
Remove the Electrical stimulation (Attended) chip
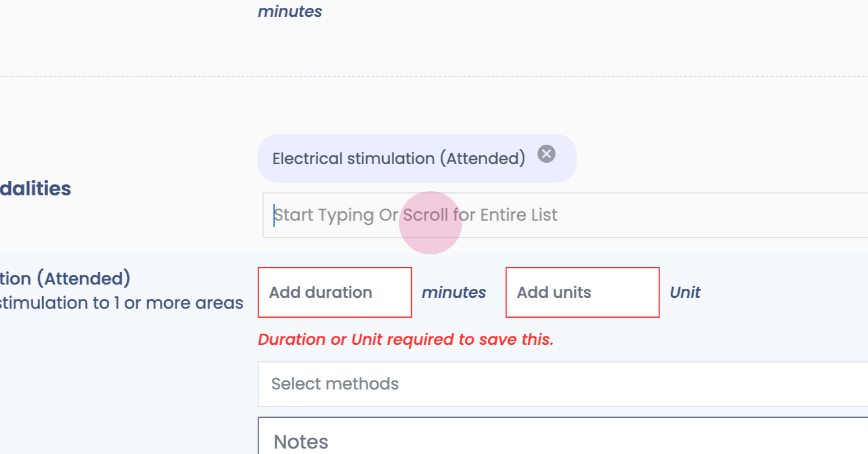(x=546, y=154)
